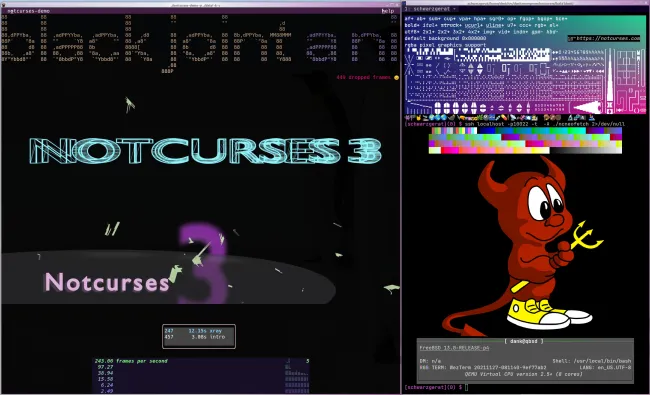Screen dimensions: 650x395
Task: Click the underlined FreeBSD 13.0-RELEASE link
Action: (x=454, y=348)
